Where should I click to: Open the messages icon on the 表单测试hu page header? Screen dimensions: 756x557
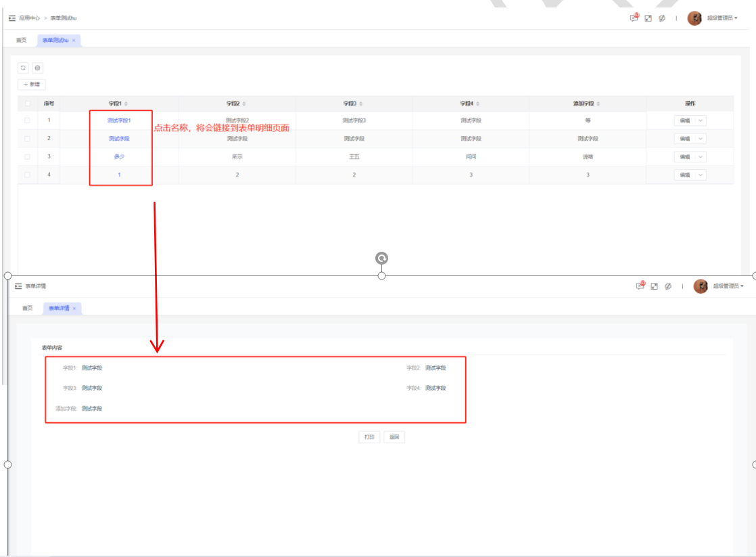pos(634,18)
